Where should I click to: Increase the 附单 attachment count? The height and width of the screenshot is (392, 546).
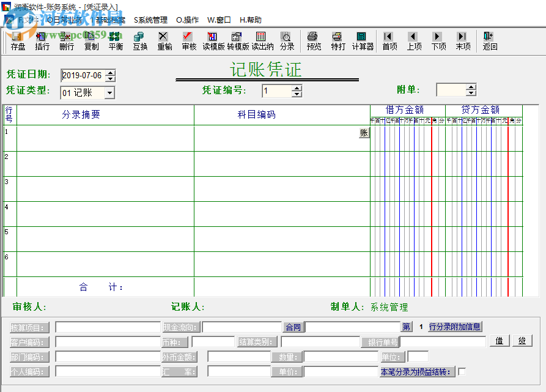pos(471,87)
